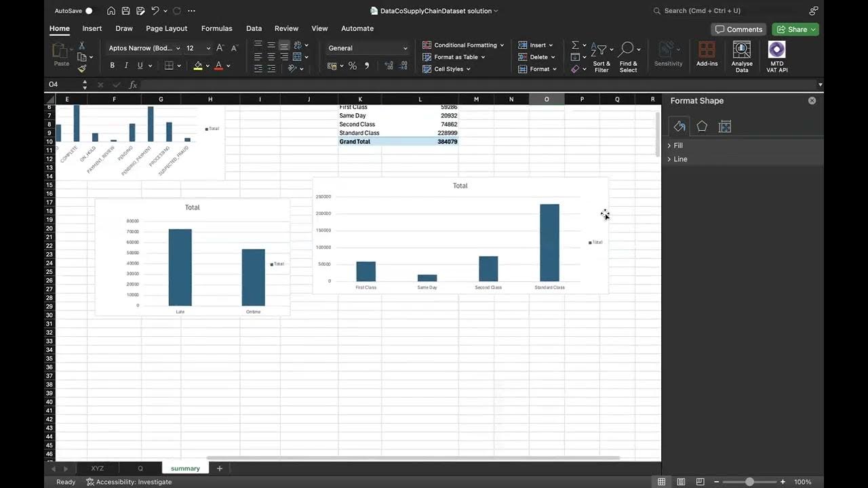Click the AutoSum sigma icon
Viewport: 868px width, 488px height.
[575, 45]
